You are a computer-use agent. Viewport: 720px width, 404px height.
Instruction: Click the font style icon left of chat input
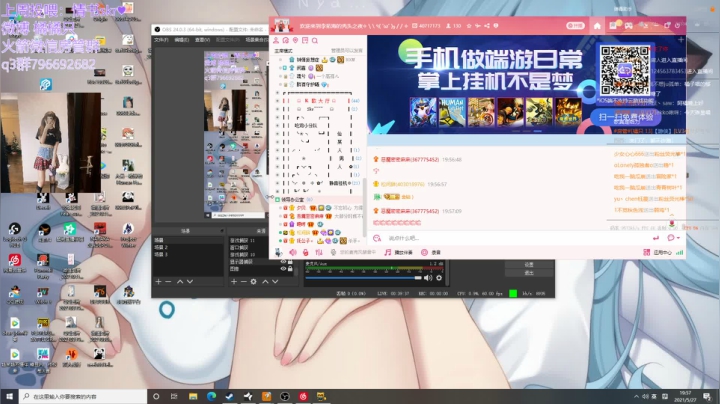point(377,238)
